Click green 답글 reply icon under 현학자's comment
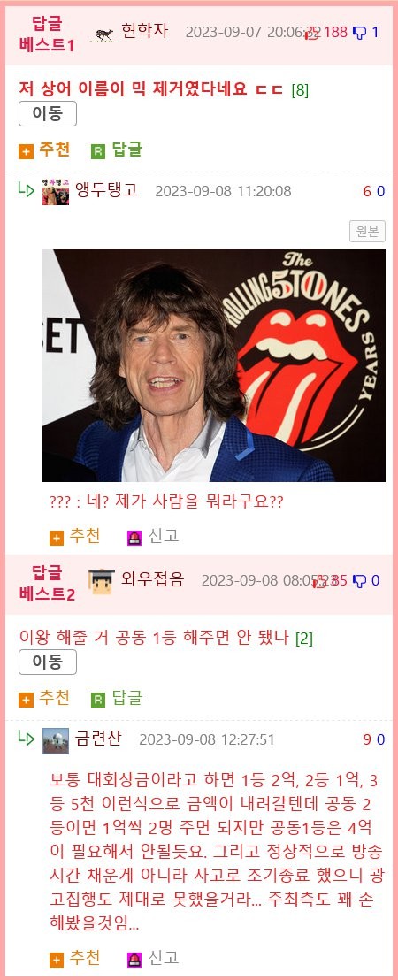Viewport: 398px width, 980px height. (x=98, y=151)
